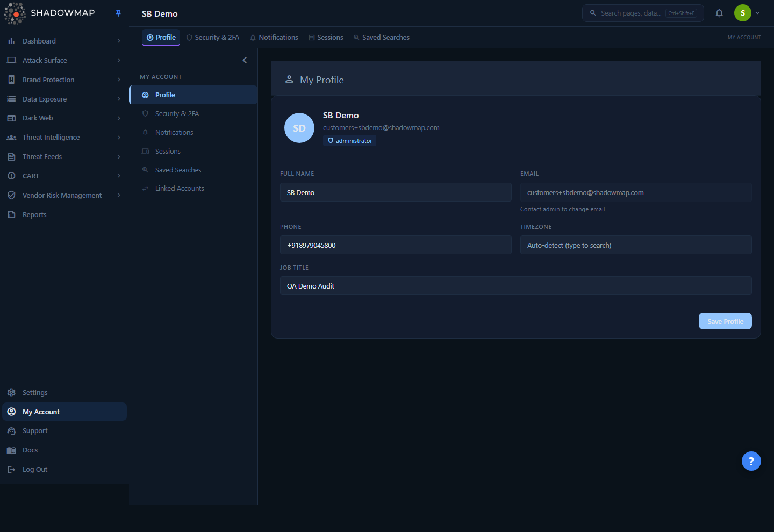Click the Phone number input field

[x=396, y=245]
